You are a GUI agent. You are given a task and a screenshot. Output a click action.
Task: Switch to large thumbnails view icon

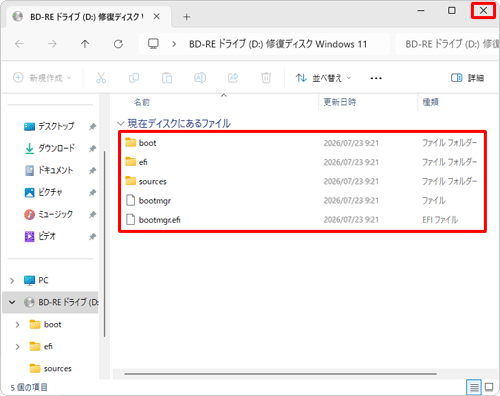click(489, 387)
